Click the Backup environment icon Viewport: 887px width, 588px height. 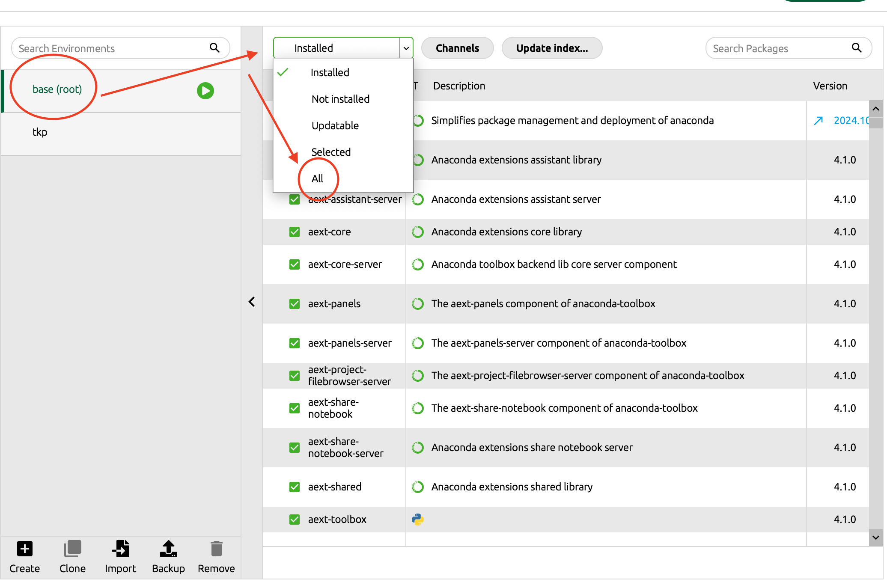point(168,549)
